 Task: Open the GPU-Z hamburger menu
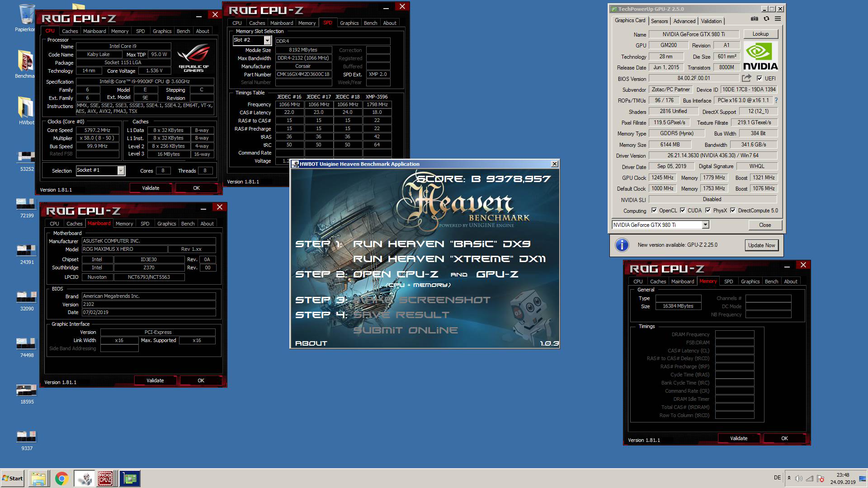click(778, 19)
